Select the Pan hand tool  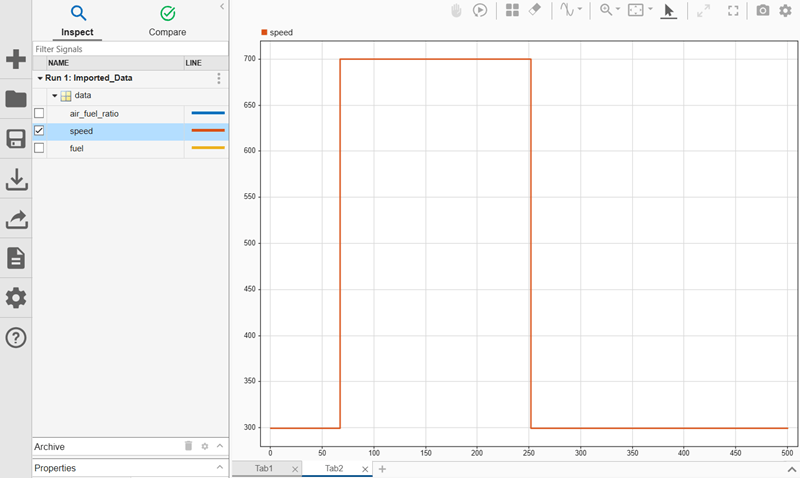456,10
